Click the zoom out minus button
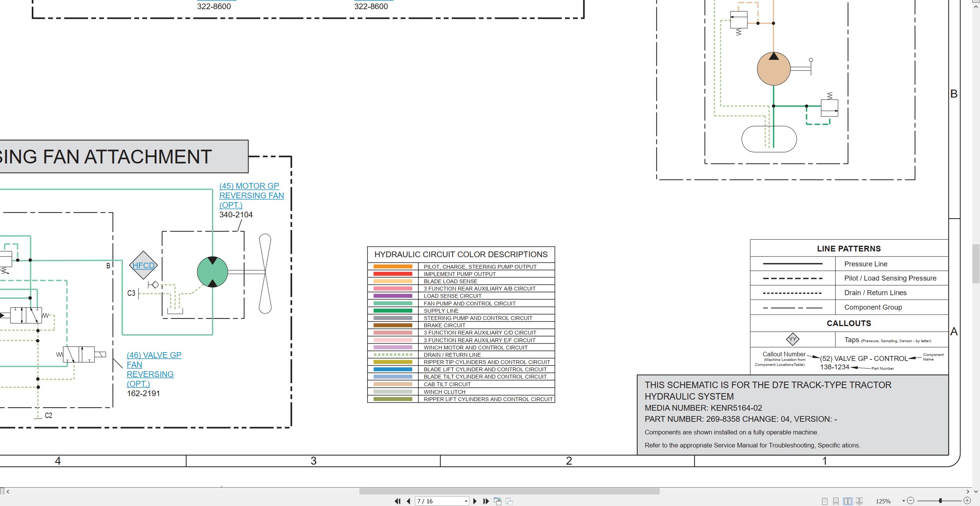This screenshot has height=506, width=980. (911, 501)
